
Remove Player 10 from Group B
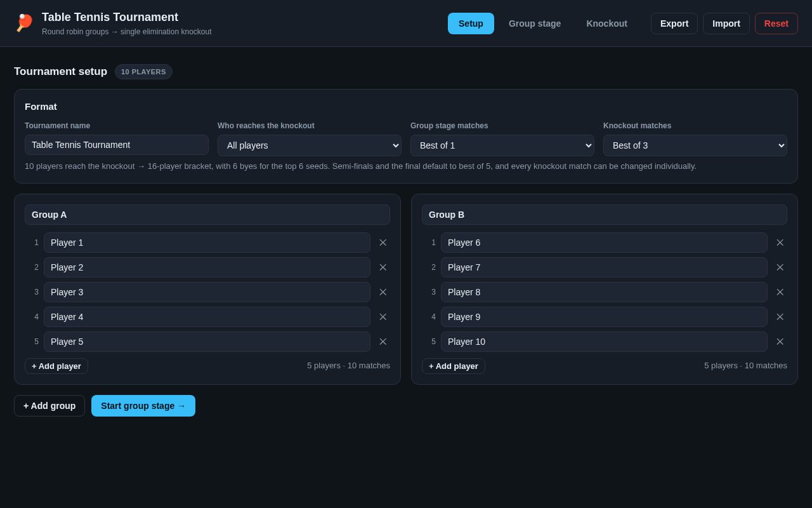(x=780, y=342)
